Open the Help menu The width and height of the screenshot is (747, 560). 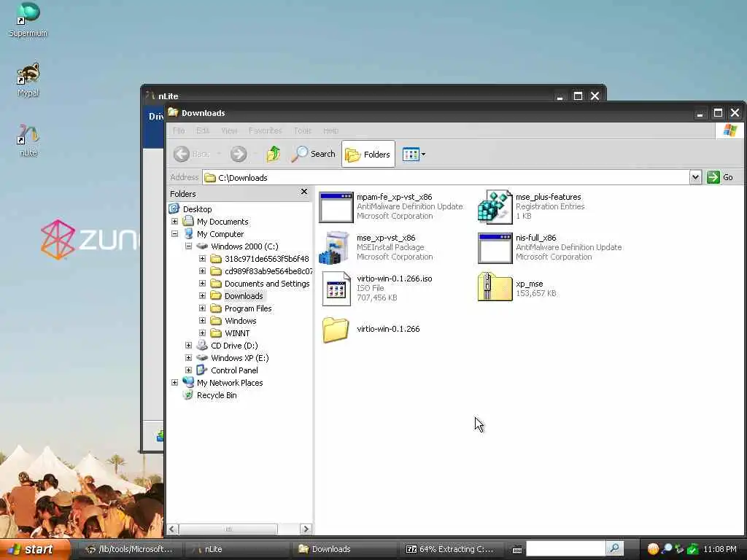330,131
